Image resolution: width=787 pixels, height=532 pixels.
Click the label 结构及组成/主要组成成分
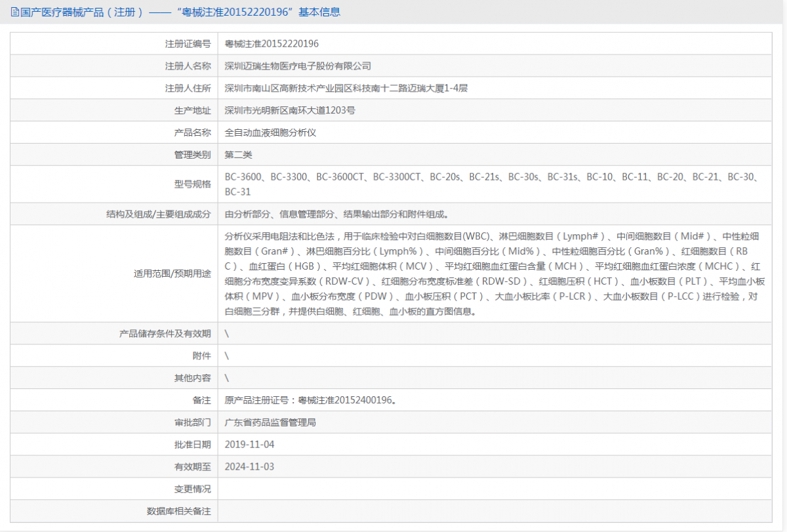click(159, 214)
